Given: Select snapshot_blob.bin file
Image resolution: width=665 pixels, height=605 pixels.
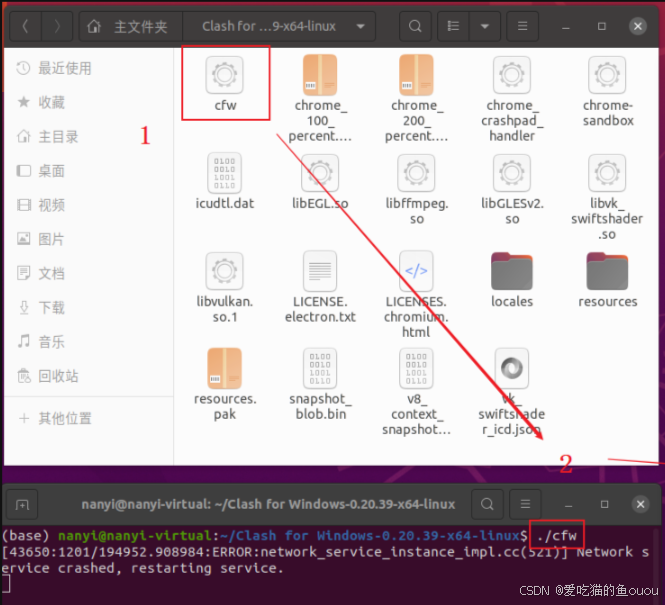Looking at the screenshot, I should 320,385.
